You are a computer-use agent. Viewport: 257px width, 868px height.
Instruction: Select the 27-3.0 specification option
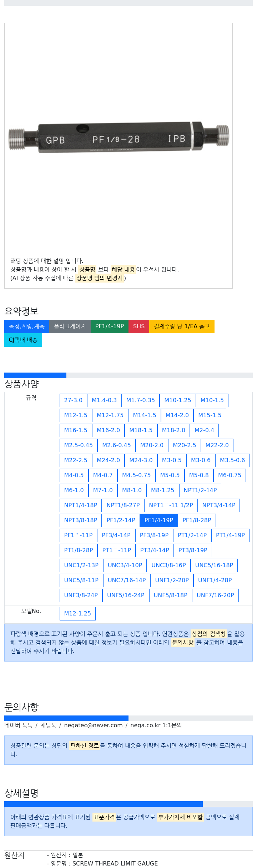click(73, 400)
